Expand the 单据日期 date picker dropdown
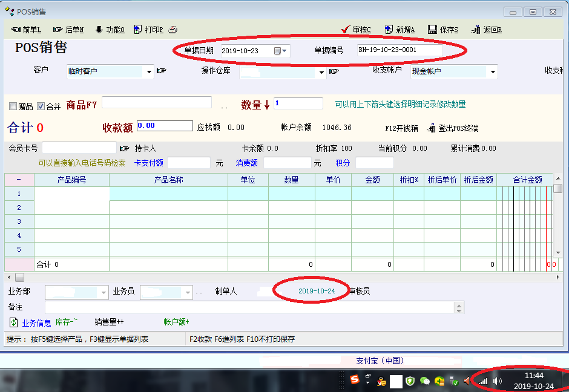The width and height of the screenshot is (569, 392). pyautogui.click(x=284, y=51)
